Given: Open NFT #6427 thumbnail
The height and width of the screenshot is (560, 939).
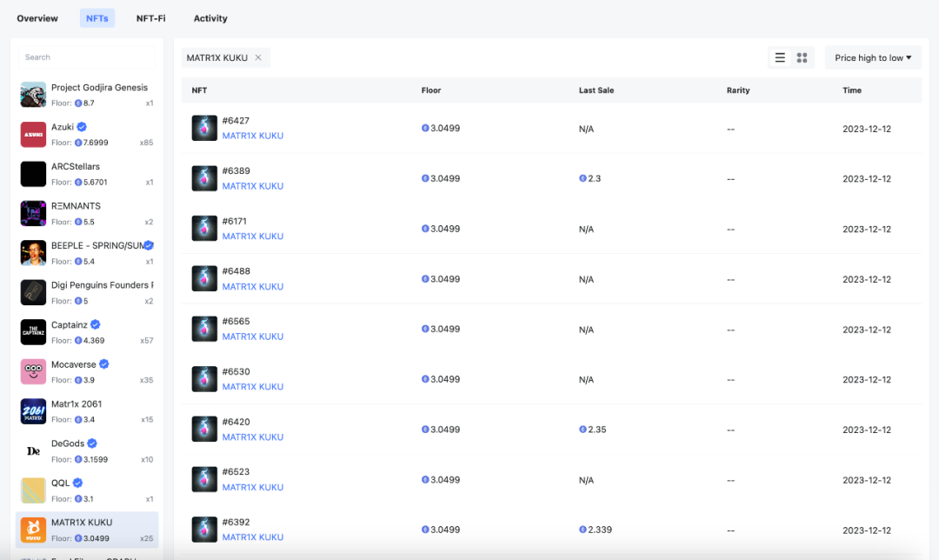Looking at the screenshot, I should 204,128.
